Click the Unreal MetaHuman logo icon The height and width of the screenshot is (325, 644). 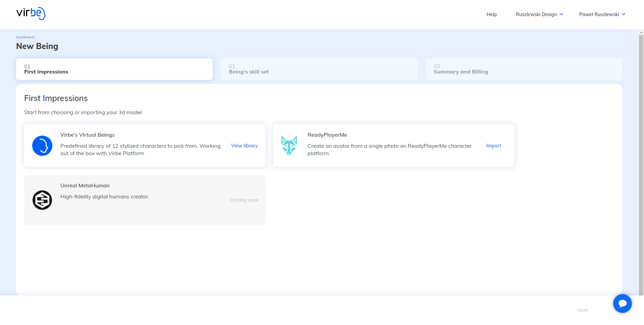pos(42,200)
